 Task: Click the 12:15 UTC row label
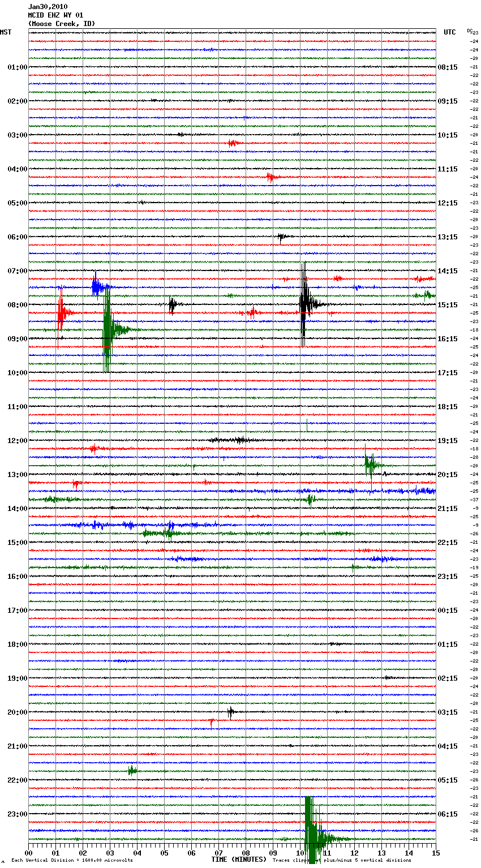[448, 203]
